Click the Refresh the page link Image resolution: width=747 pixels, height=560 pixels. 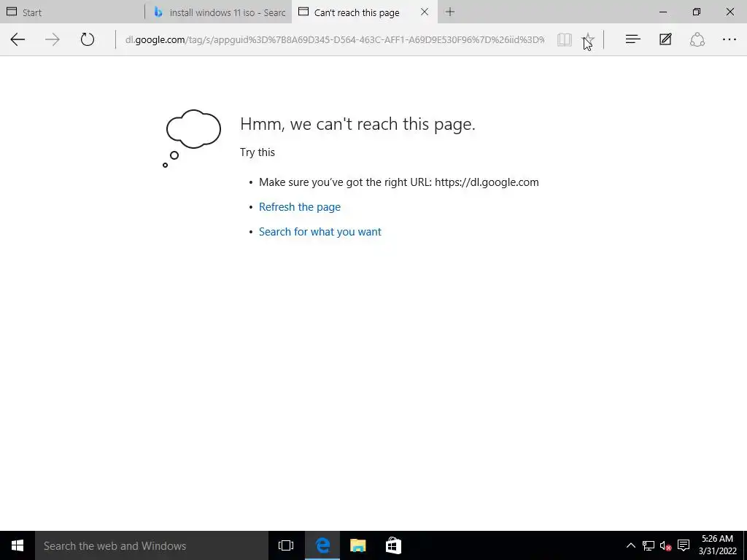coord(300,207)
